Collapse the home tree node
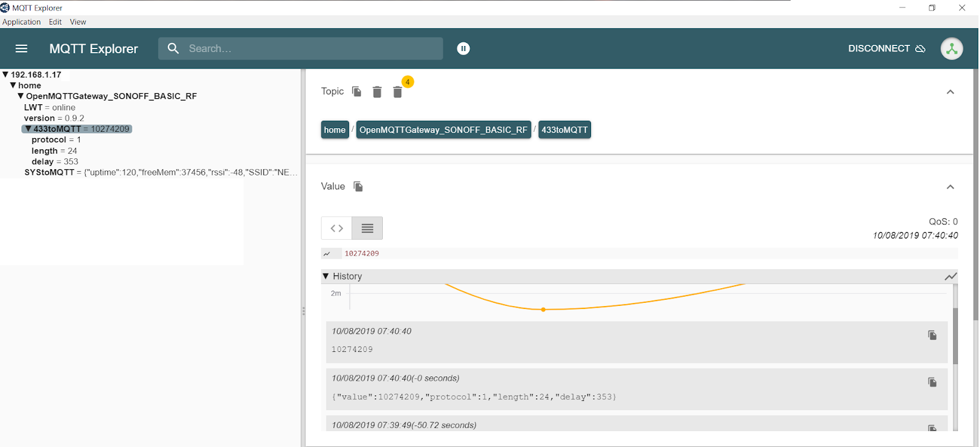Image resolution: width=980 pixels, height=447 pixels. (13, 85)
